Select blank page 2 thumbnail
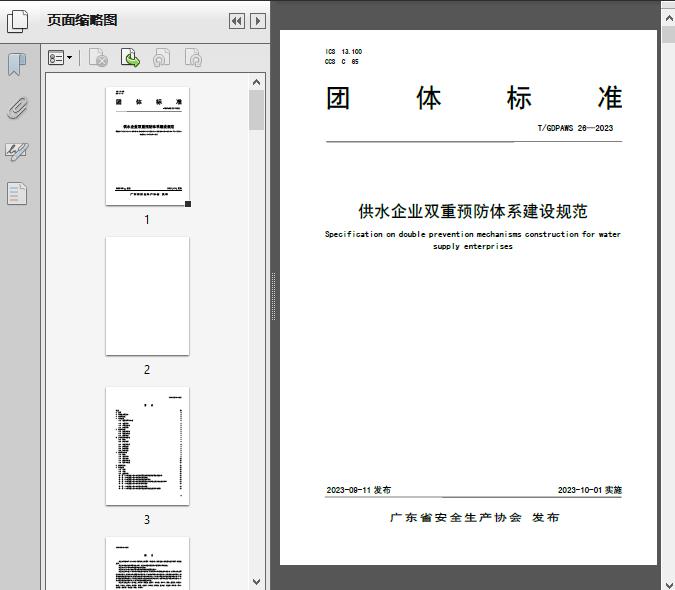 (x=147, y=296)
